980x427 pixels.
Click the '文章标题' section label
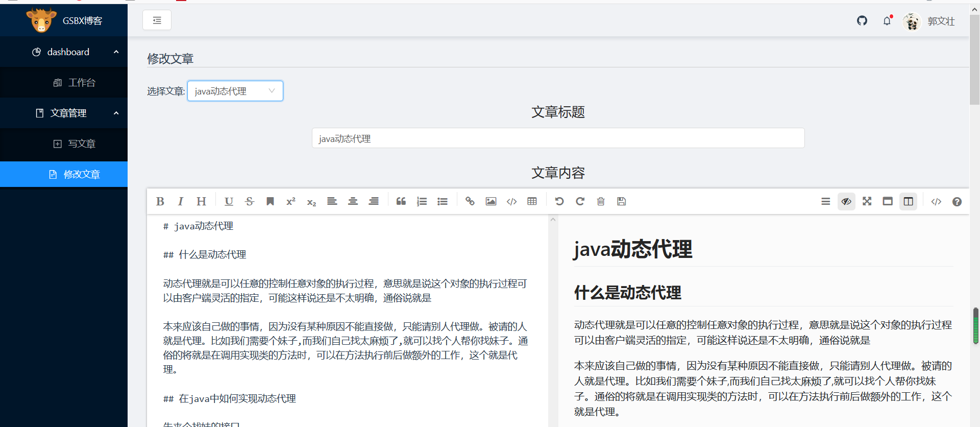pyautogui.click(x=558, y=112)
